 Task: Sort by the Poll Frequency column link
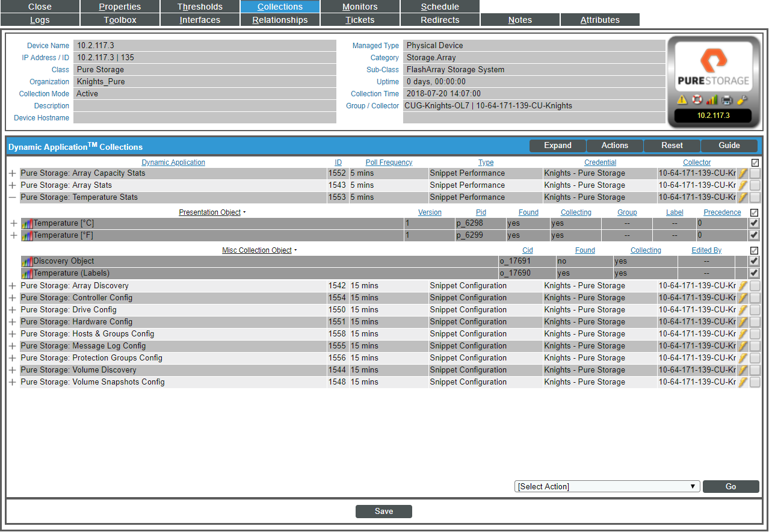(389, 162)
